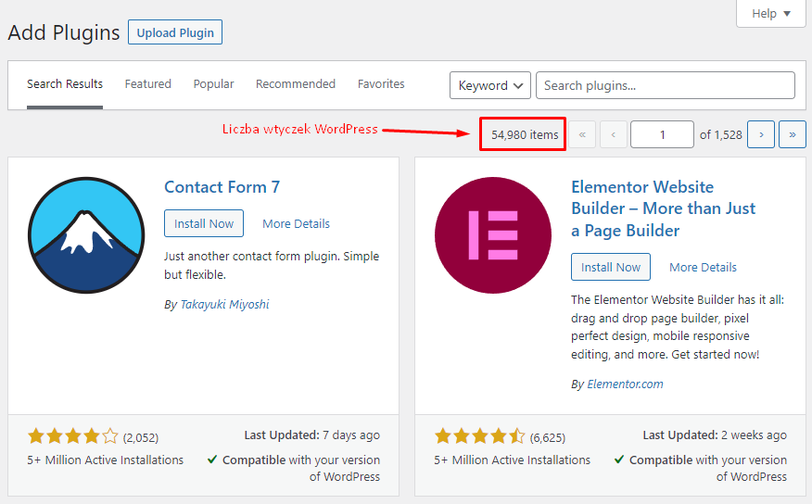
Task: Open the Recommended tab
Action: 295,83
